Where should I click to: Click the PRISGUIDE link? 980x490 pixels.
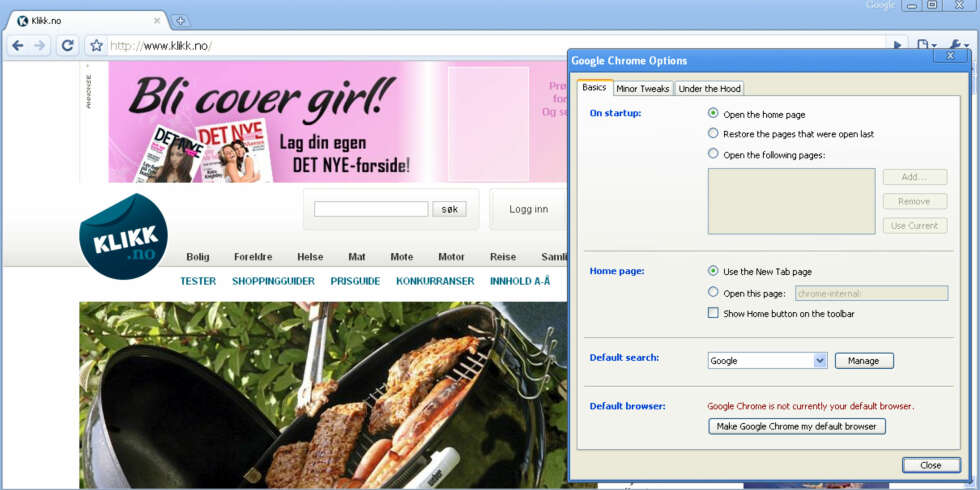[x=355, y=281]
